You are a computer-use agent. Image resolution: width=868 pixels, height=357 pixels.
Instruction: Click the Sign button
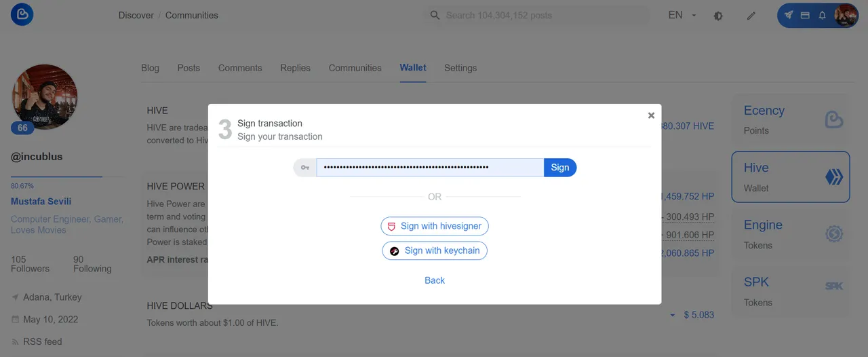pos(560,168)
